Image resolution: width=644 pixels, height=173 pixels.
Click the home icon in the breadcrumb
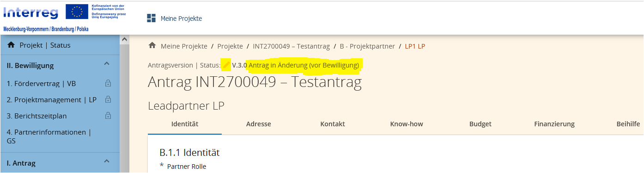[x=152, y=45]
